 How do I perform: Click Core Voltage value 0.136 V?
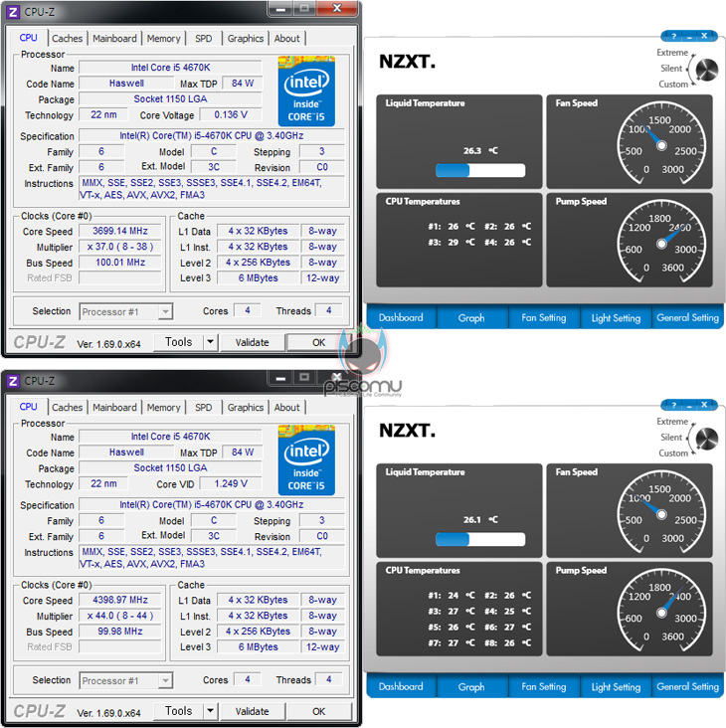click(x=231, y=114)
